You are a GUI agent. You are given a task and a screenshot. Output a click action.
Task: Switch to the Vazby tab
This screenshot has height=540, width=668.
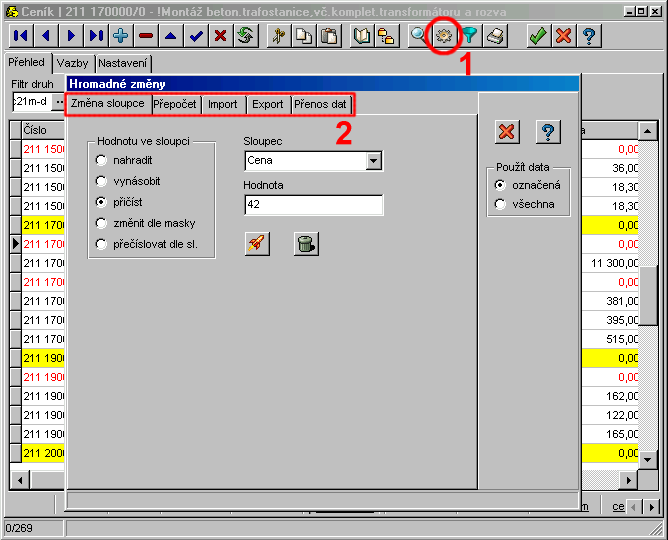[x=72, y=62]
